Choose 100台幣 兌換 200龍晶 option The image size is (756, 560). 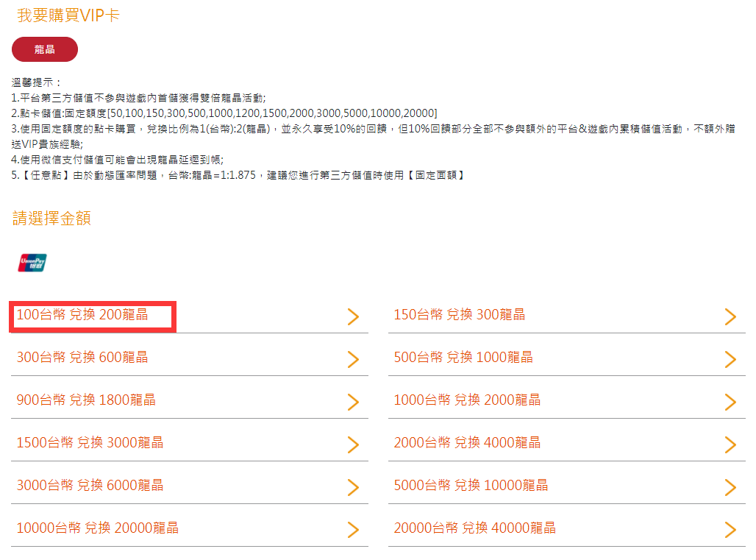click(82, 315)
